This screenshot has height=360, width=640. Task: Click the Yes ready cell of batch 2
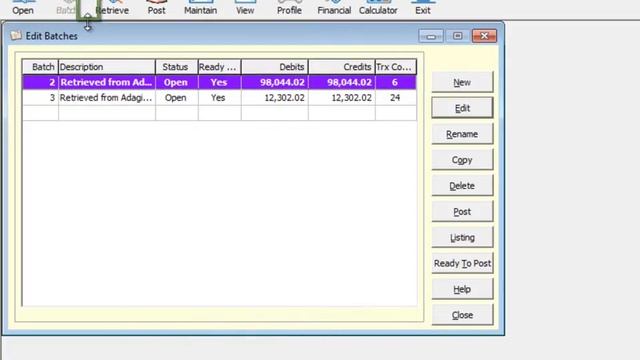220,82
